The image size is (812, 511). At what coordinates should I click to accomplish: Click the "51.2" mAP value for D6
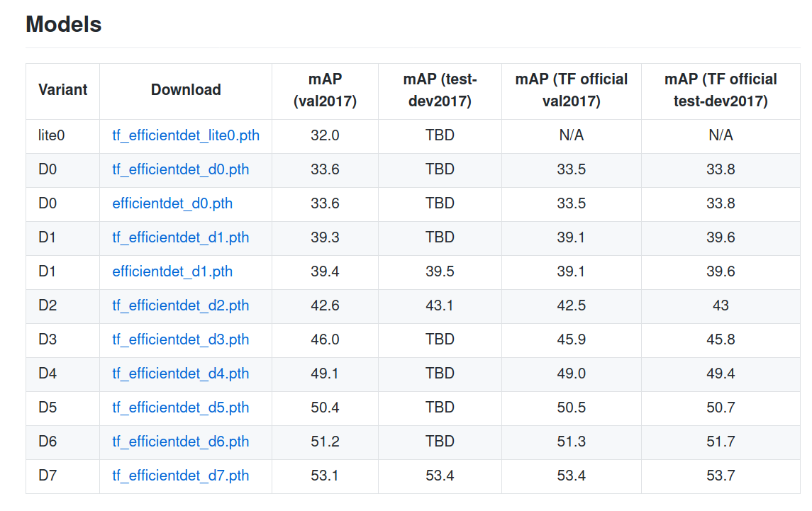pyautogui.click(x=326, y=442)
